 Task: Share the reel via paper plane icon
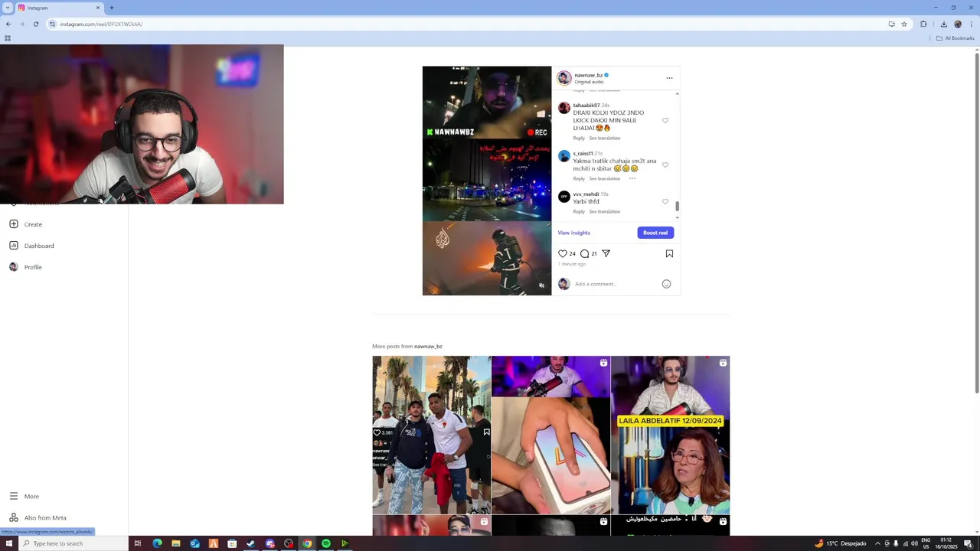point(606,253)
